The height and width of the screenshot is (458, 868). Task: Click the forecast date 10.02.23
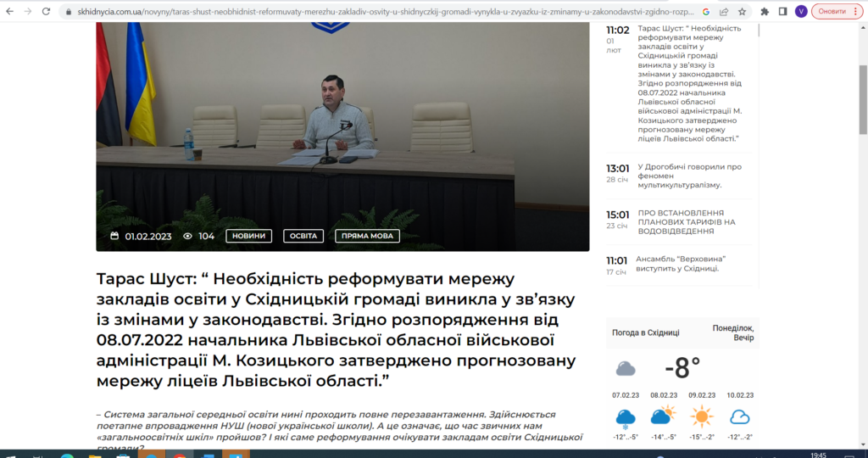tap(740, 395)
